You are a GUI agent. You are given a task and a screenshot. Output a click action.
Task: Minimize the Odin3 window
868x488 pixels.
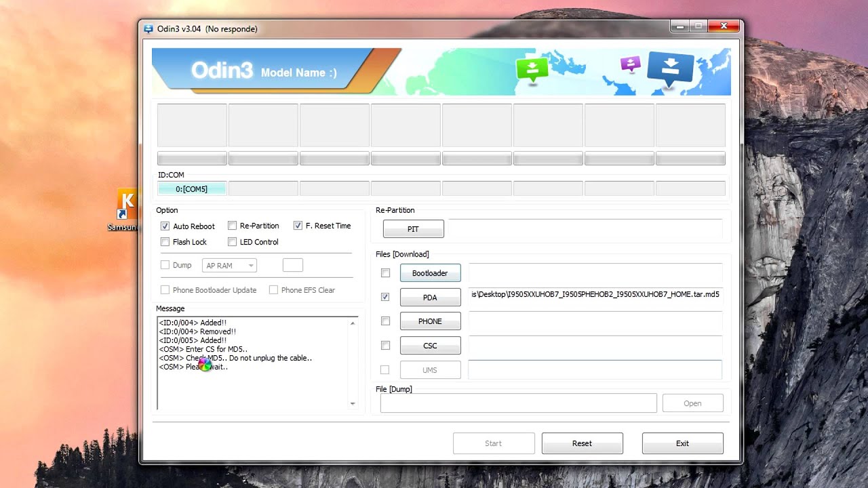click(x=680, y=26)
